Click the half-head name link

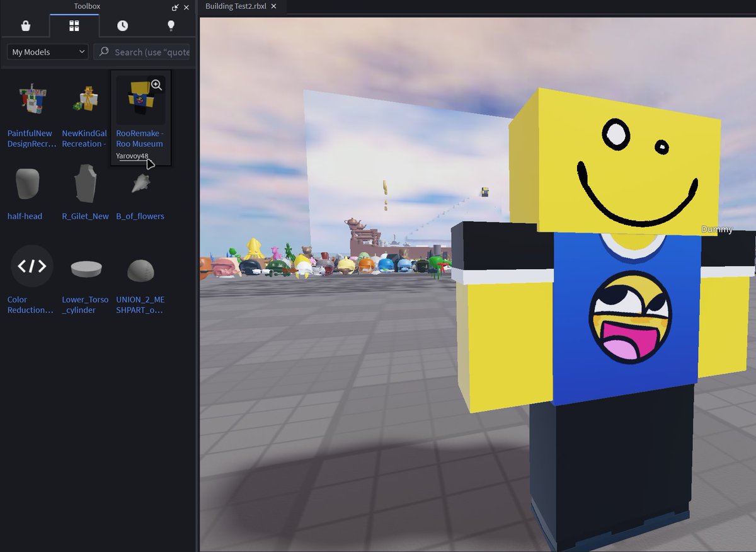click(x=25, y=216)
